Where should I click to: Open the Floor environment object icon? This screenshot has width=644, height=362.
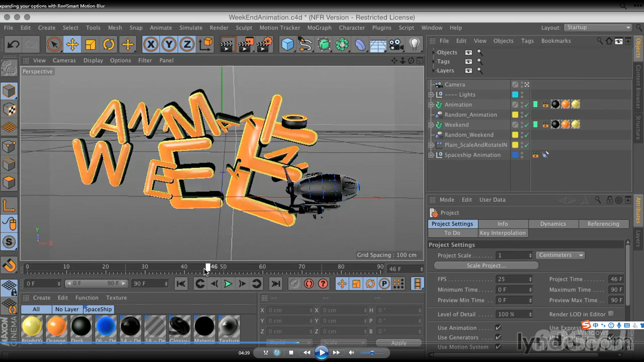[x=378, y=45]
